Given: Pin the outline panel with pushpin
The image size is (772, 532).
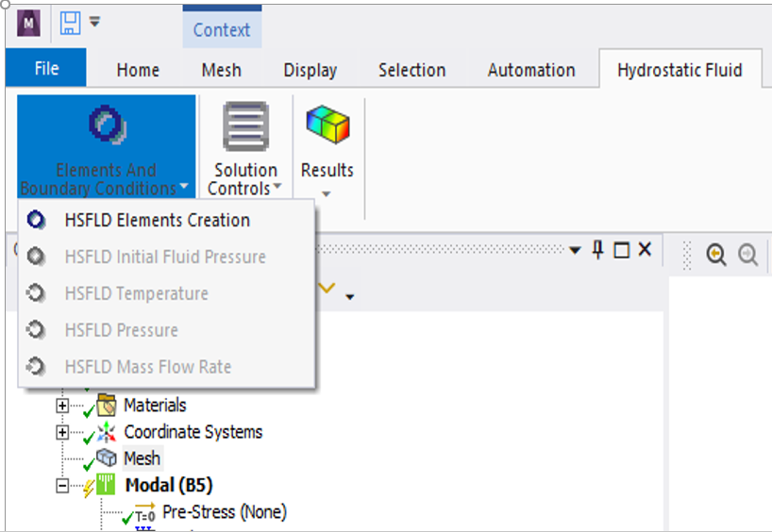Looking at the screenshot, I should tap(597, 250).
